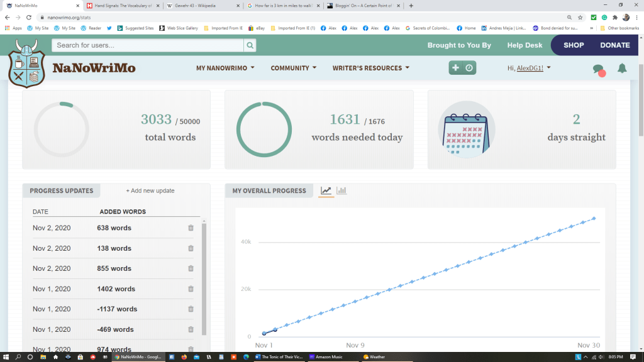Open the Writer's Resources dropdown

click(x=370, y=68)
